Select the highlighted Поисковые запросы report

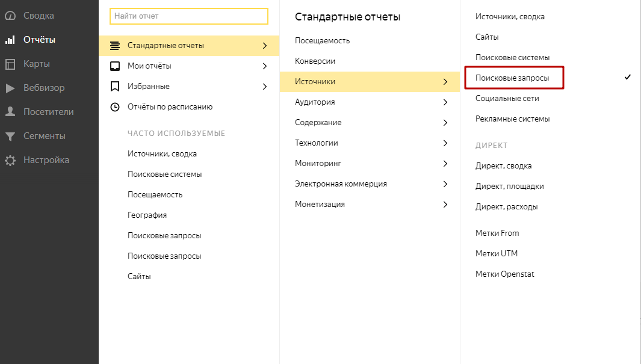(513, 77)
